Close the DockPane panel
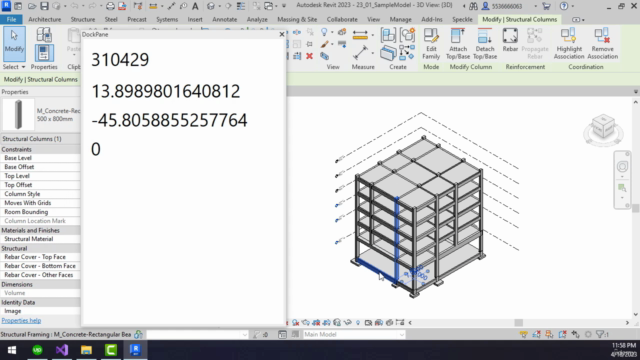This screenshot has width=640, height=360. pyautogui.click(x=282, y=34)
